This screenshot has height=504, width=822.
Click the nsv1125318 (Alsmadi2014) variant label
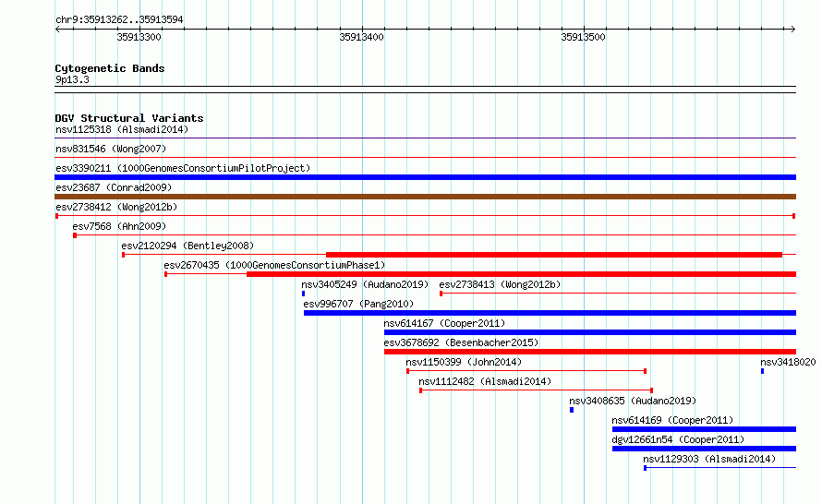click(x=122, y=129)
